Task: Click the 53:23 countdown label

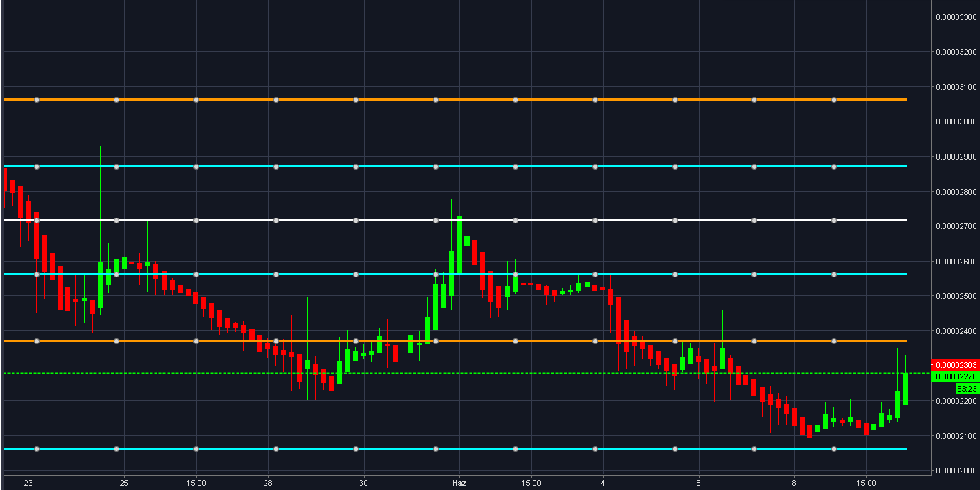Action: [x=966, y=388]
